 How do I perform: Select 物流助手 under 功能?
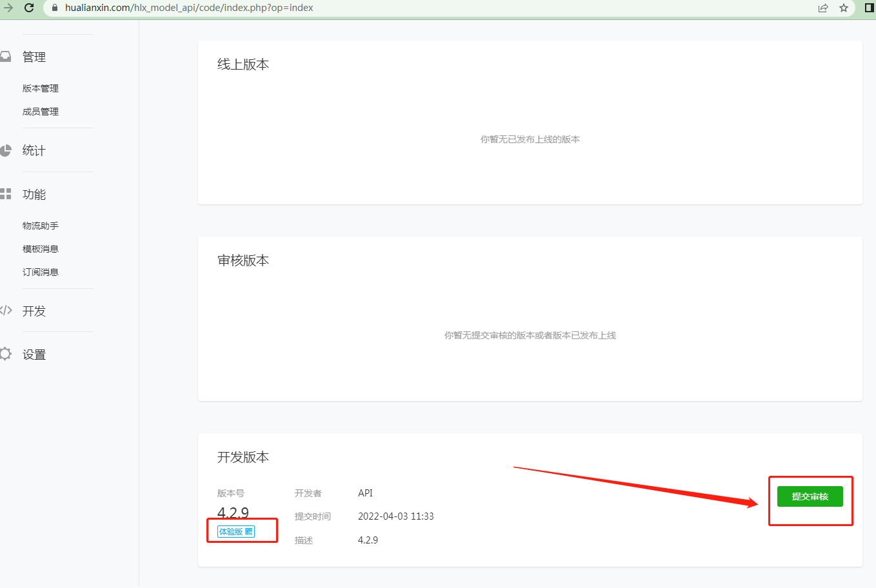point(41,226)
